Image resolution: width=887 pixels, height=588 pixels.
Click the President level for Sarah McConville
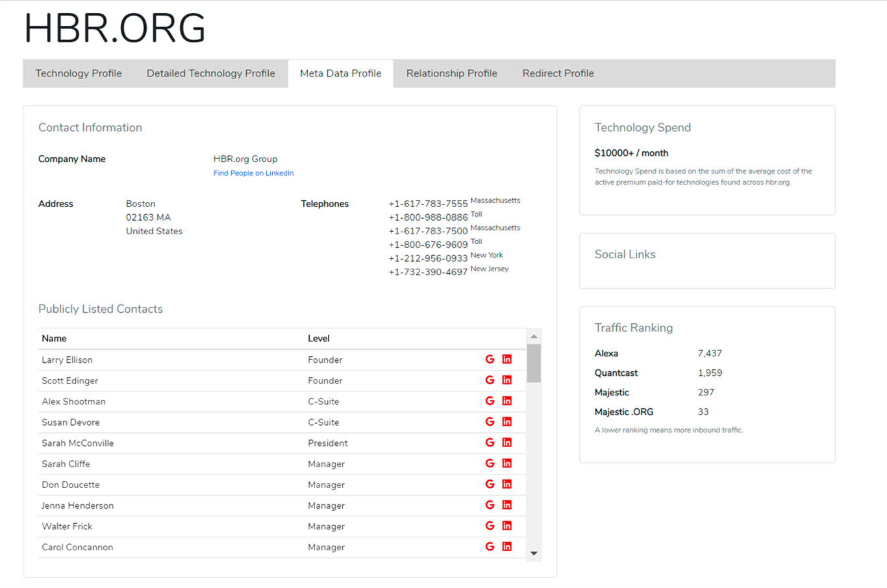(328, 443)
